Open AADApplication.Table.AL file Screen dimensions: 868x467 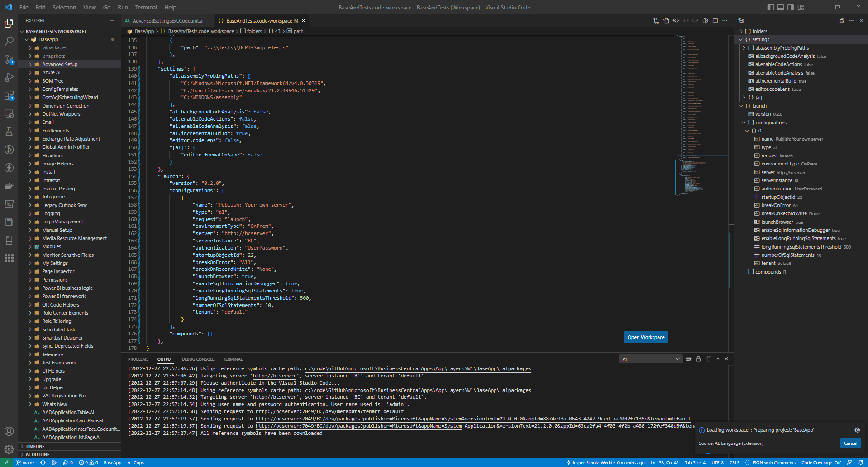69,412
